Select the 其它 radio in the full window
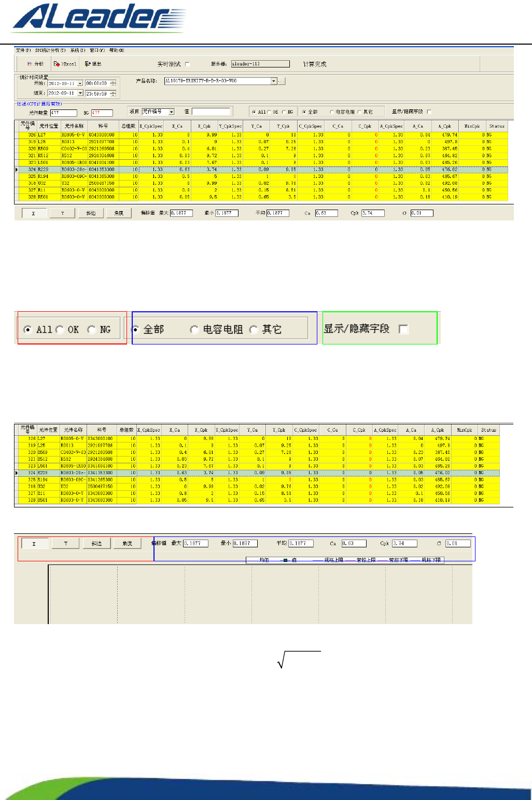 tap(359, 112)
